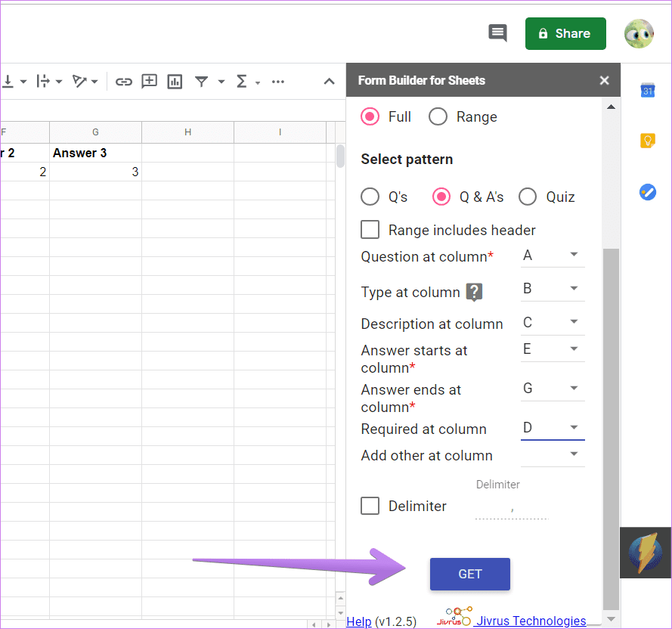Viewport: 672px width, 629px height.
Task: Open the comments history icon
Action: coord(497,33)
